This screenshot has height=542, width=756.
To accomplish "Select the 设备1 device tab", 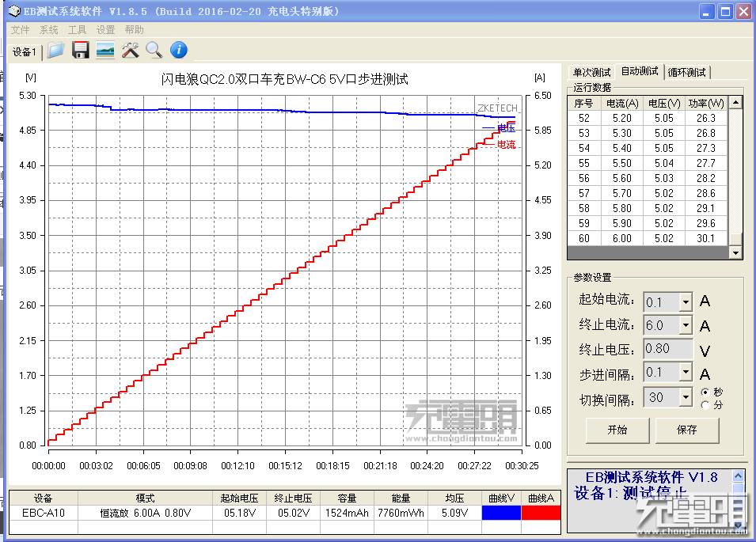I will click(x=25, y=52).
